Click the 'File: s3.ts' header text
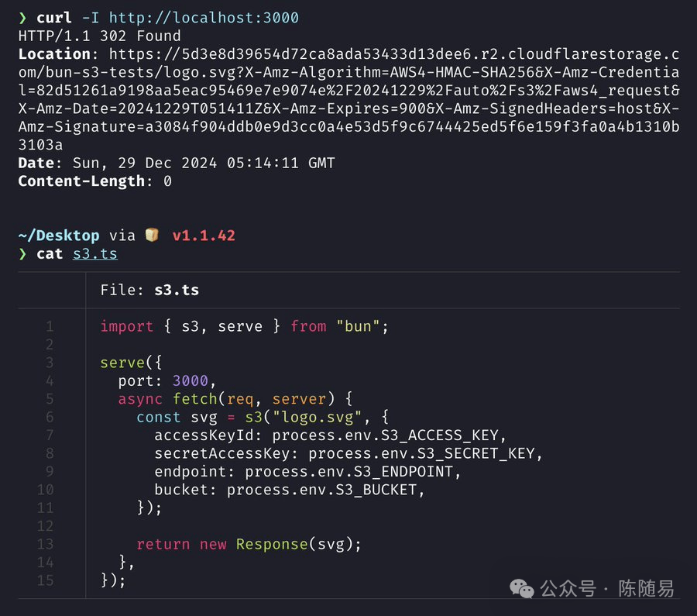Viewport: 697px width, 616px height. 149,290
